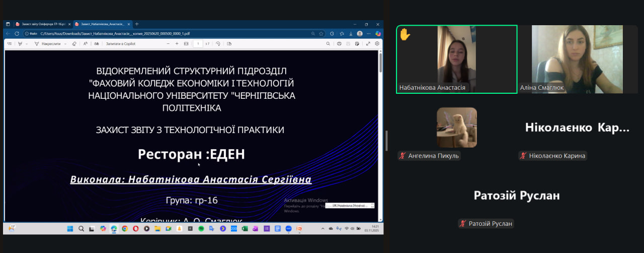The height and width of the screenshot is (253, 644).
Task: Open the PDF table of contents sidebar
Action: click(10, 44)
